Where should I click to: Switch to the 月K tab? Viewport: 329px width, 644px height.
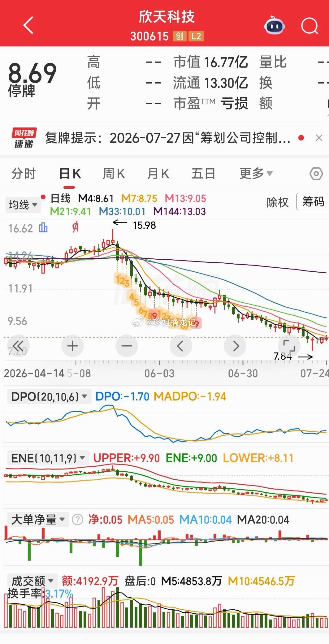(x=158, y=174)
